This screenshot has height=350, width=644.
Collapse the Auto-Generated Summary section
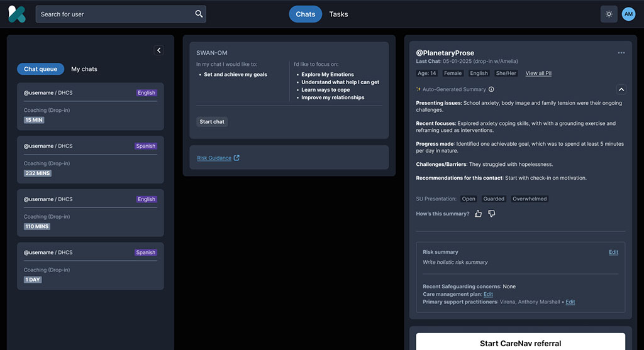tap(621, 89)
